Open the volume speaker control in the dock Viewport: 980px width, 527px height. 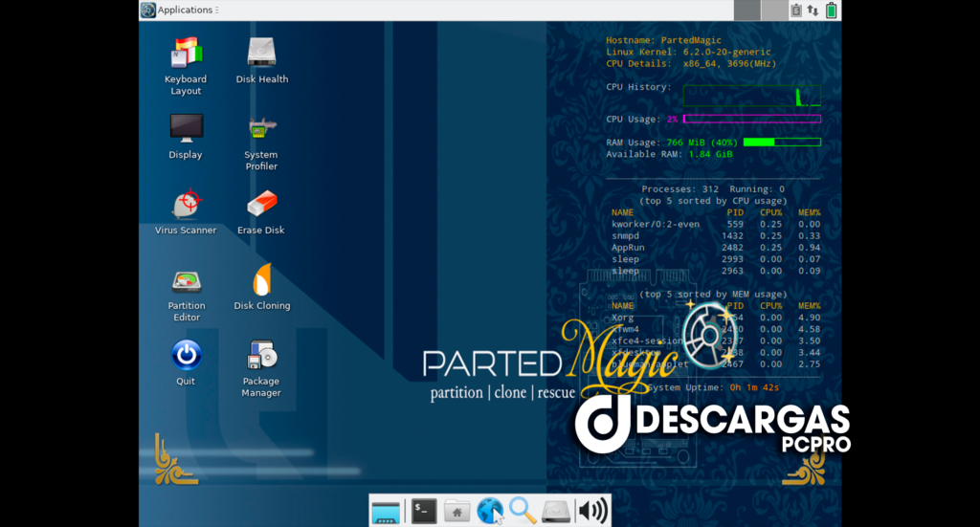click(591, 511)
